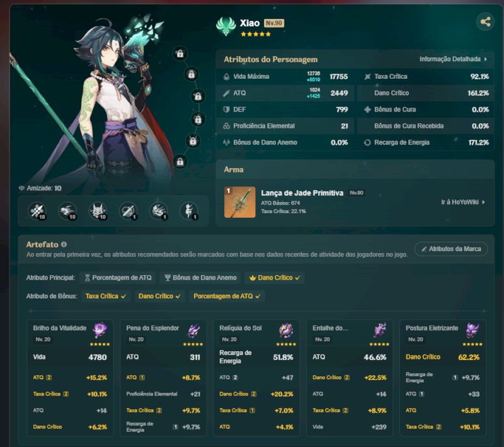Click the Nv.90 level badge beside Xiao

[x=274, y=23]
